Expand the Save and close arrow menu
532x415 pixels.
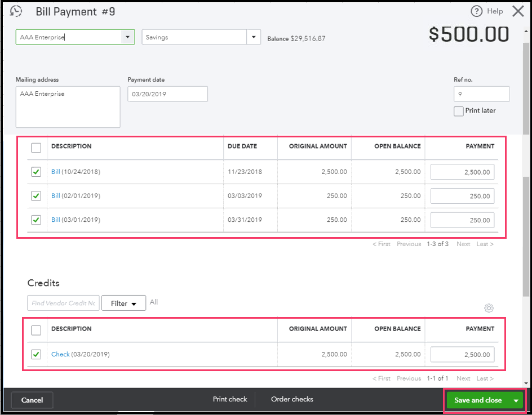516,400
